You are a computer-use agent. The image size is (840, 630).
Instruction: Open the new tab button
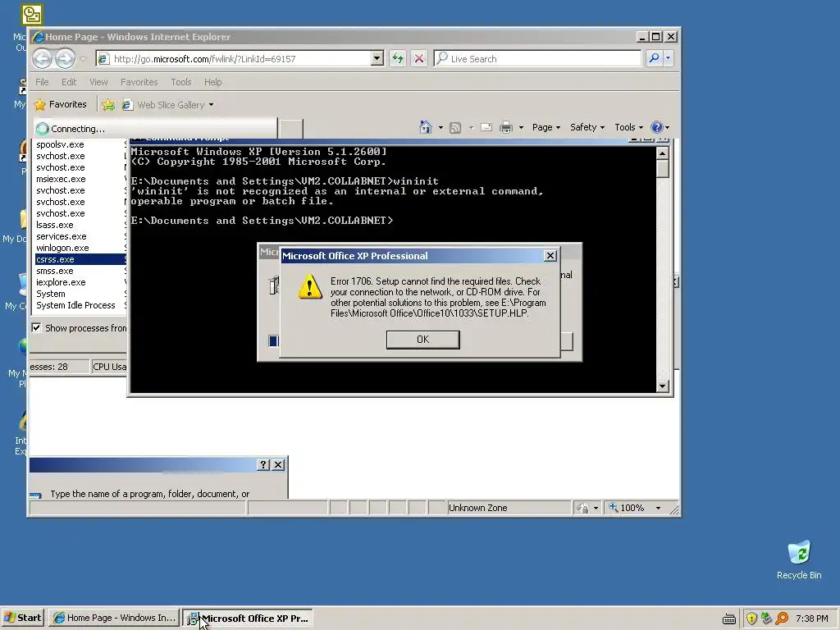[291, 129]
